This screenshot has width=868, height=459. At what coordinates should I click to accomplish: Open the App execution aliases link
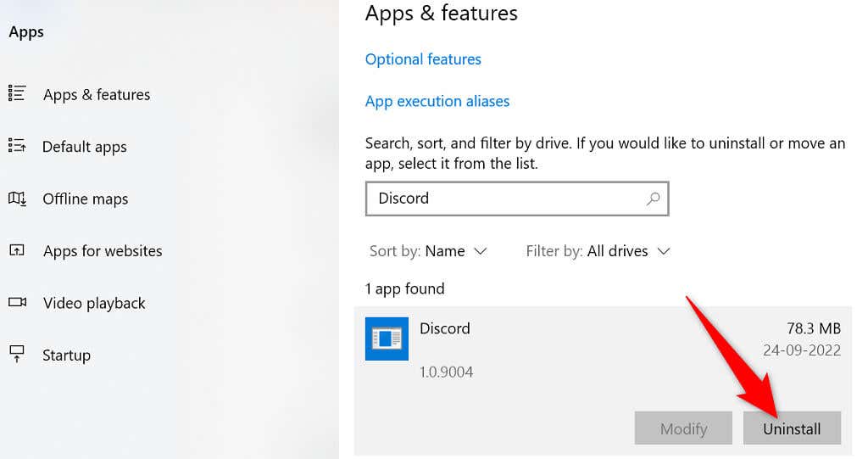437,101
